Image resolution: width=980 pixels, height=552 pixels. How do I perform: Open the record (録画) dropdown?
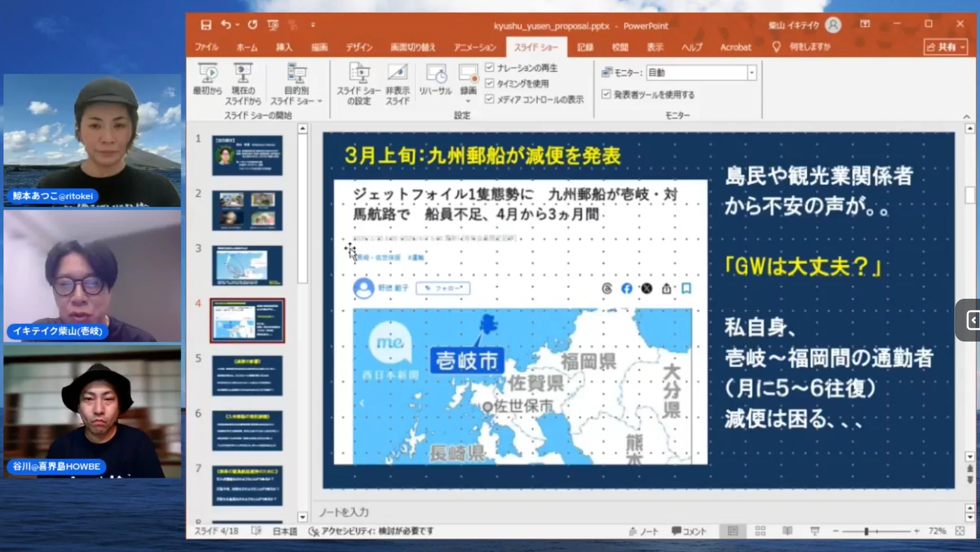[468, 100]
